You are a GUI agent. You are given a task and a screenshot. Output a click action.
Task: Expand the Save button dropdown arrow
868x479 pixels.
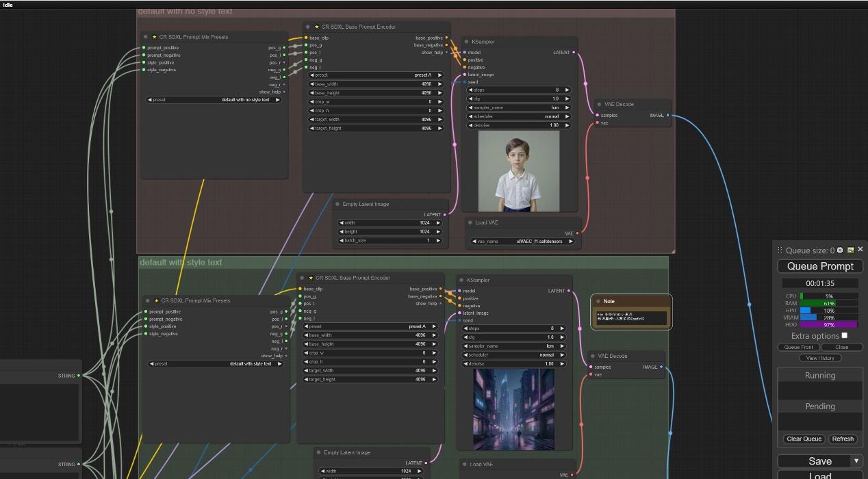[x=856, y=461]
